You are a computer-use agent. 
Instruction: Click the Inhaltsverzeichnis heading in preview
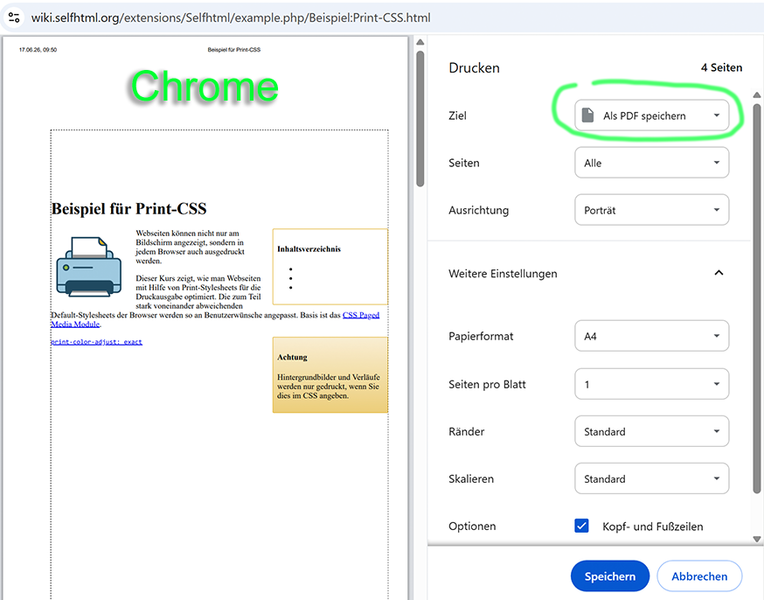(309, 249)
